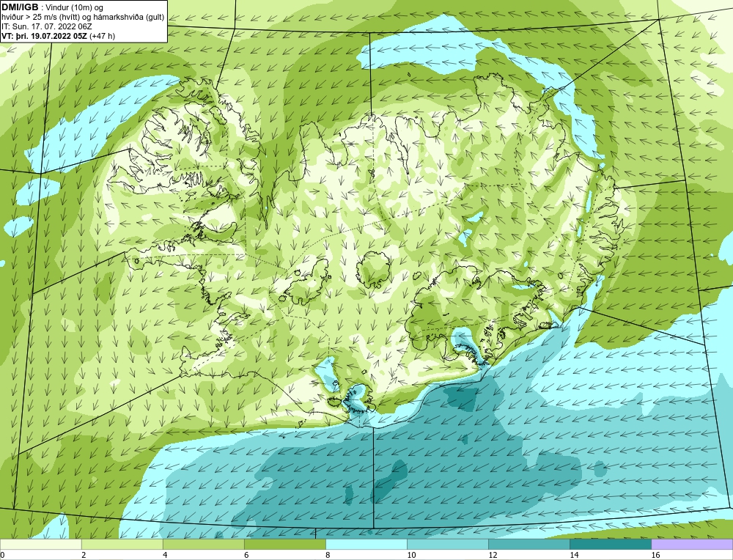The height and width of the screenshot is (560, 733).
Task: Click the legend value '0'
Action: tap(2, 555)
